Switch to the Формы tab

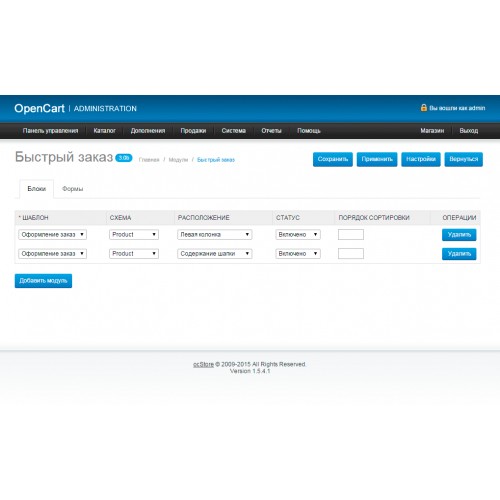click(73, 189)
